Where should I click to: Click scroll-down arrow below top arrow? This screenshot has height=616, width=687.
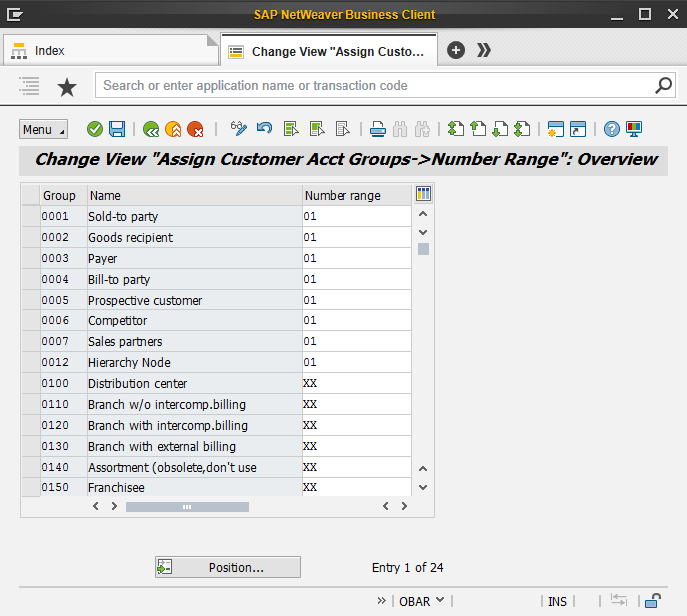point(423,232)
